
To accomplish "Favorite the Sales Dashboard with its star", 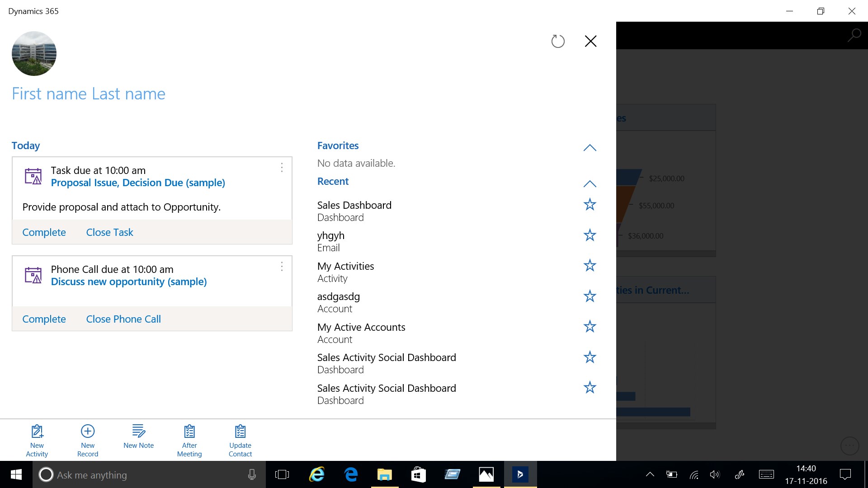I will tap(590, 205).
